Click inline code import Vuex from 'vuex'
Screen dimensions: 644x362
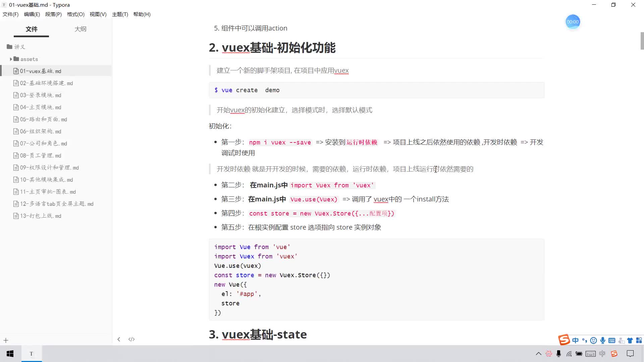pyautogui.click(x=332, y=185)
